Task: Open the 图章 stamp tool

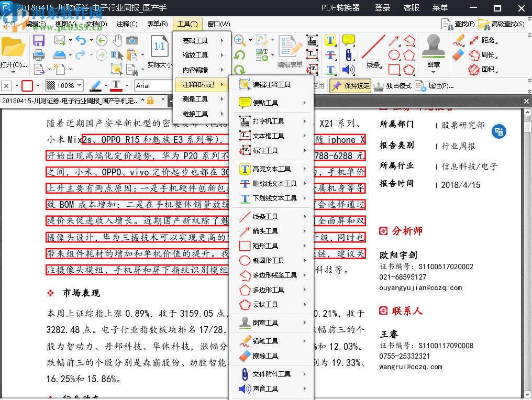Action: [434, 50]
